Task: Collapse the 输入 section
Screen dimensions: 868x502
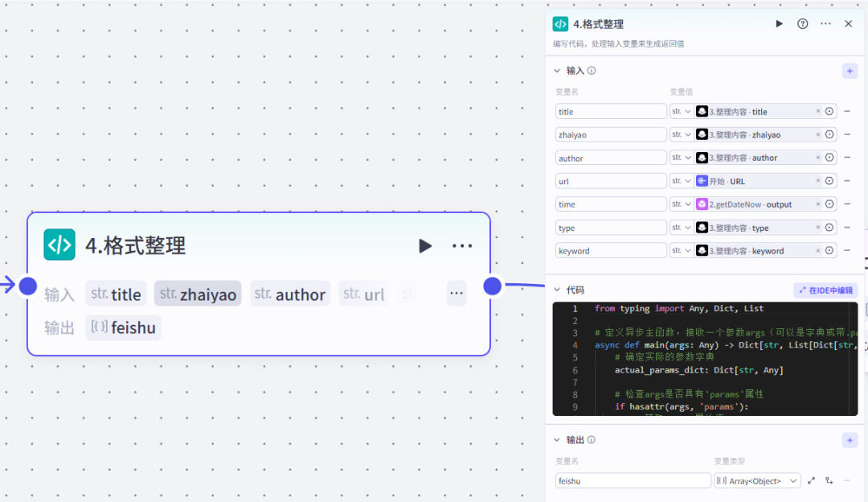Action: (558, 71)
